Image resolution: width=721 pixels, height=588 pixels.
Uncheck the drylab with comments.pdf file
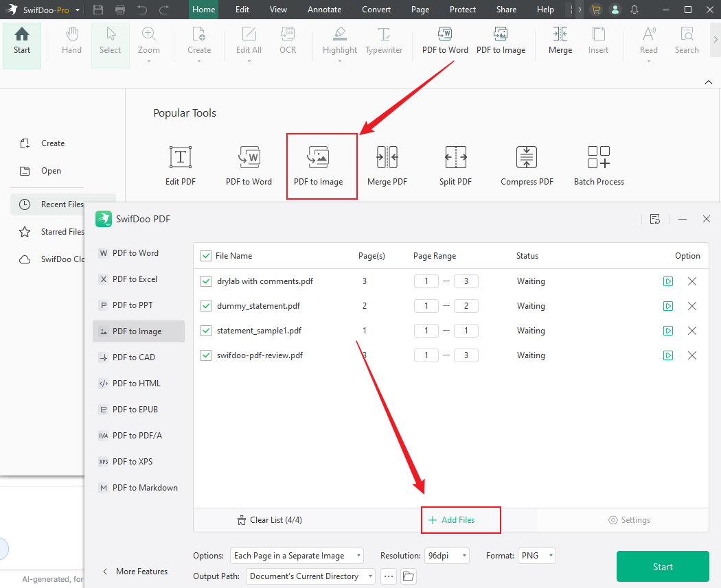205,281
